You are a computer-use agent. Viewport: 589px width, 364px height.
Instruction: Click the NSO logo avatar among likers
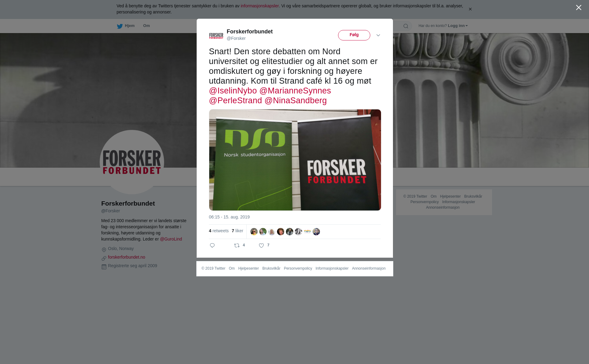pos(307,232)
